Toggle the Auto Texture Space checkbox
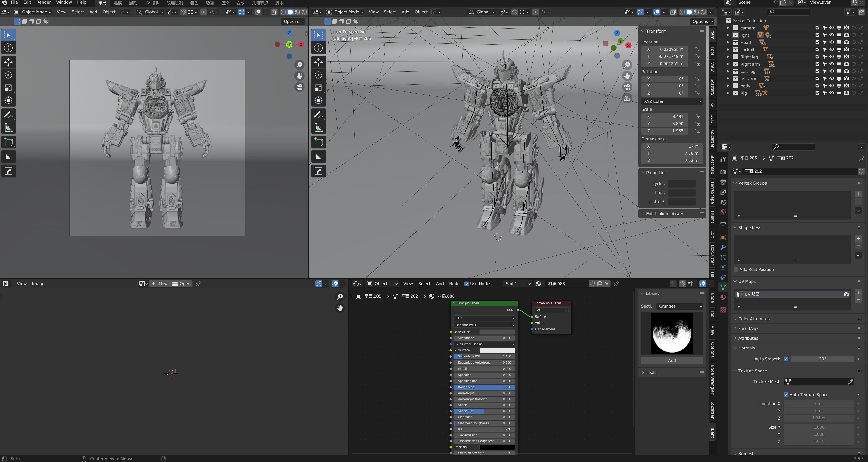 [x=786, y=395]
